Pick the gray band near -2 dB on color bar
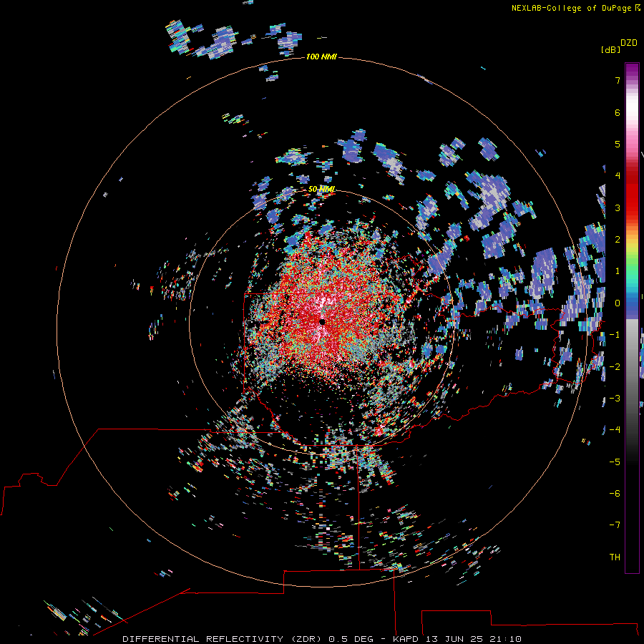Screen dimensions: 644x644 pyautogui.click(x=632, y=367)
